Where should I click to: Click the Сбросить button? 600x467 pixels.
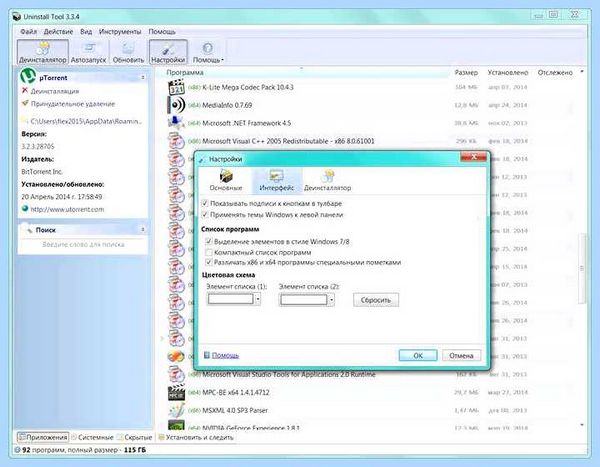pos(376,300)
